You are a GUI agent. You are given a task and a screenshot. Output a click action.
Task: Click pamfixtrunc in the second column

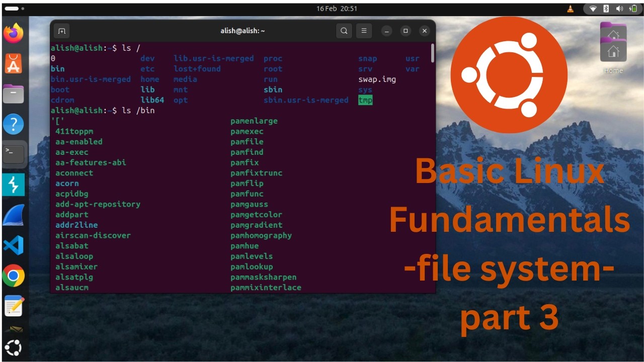click(257, 173)
